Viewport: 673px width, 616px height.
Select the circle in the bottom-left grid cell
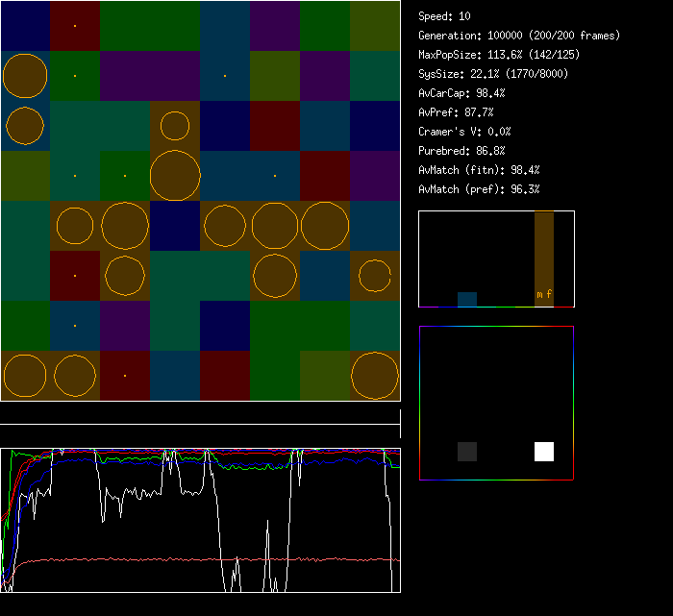[x=25, y=376]
